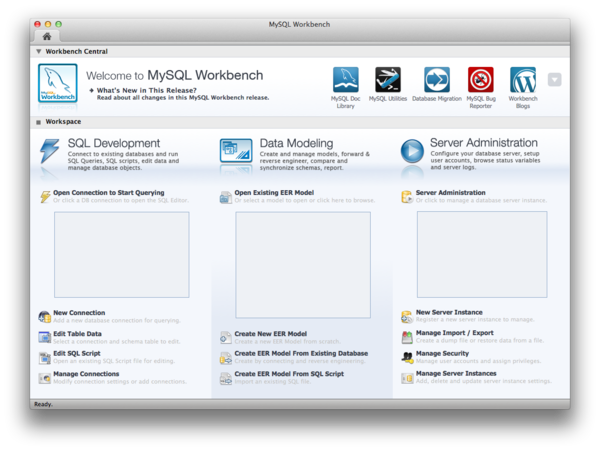Click the New Server Instance icon
Viewport: 600px width, 451px height.
tap(407, 316)
